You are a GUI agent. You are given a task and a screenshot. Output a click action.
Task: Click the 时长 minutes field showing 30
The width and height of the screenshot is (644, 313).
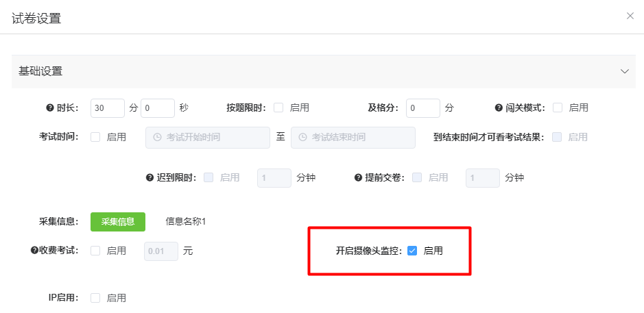pyautogui.click(x=108, y=108)
